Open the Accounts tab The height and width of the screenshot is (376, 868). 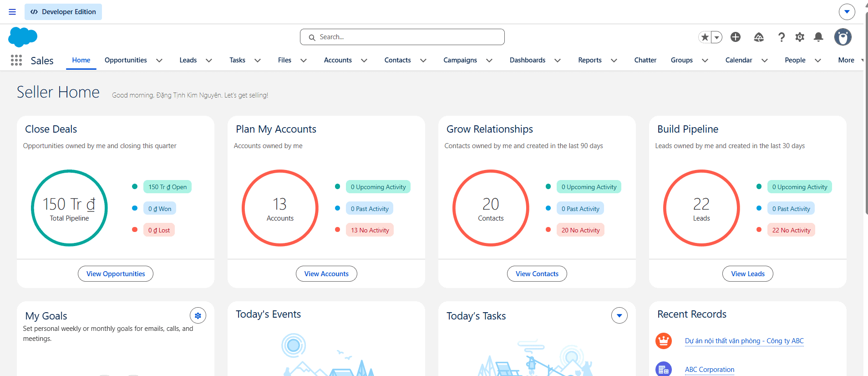click(338, 60)
